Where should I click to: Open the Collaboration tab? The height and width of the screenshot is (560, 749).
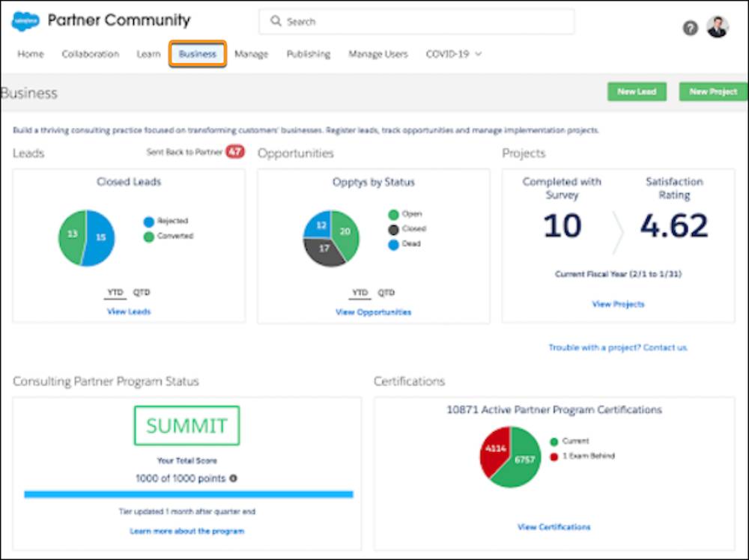coord(91,54)
